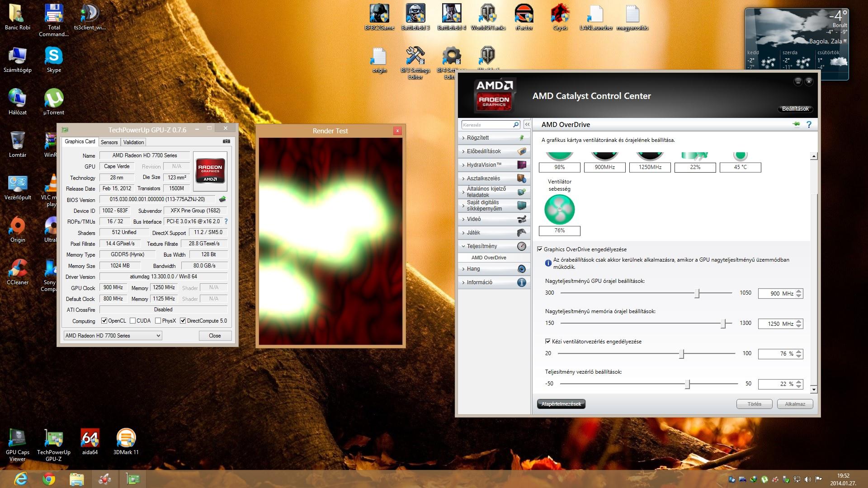The image size is (868, 488).
Task: Click the memory clock slider handle
Action: (723, 324)
